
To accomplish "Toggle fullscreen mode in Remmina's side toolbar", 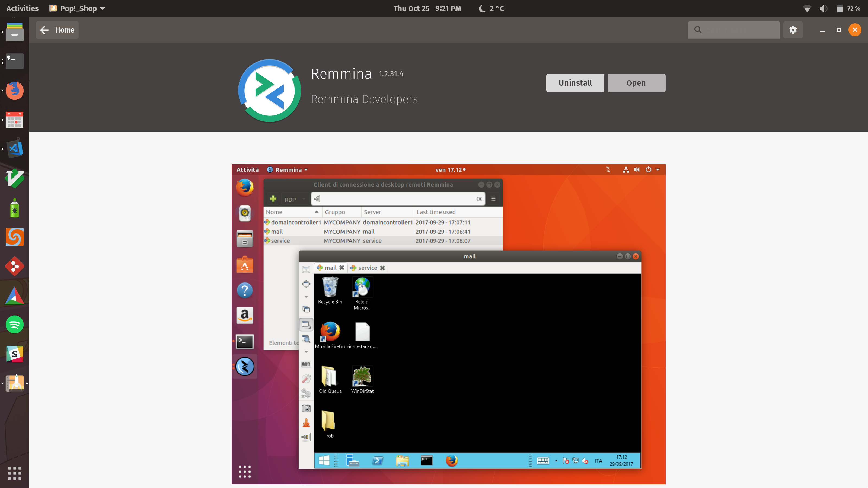I will point(306,284).
